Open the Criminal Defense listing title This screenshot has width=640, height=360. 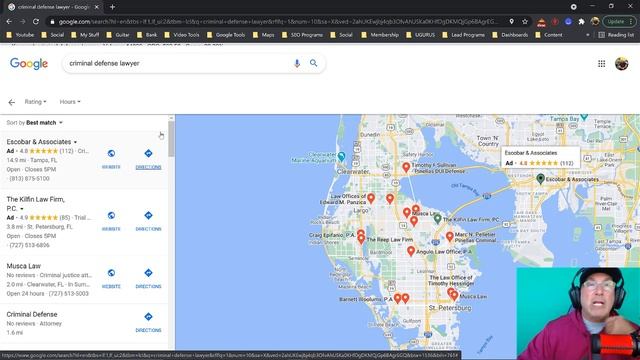32,314
